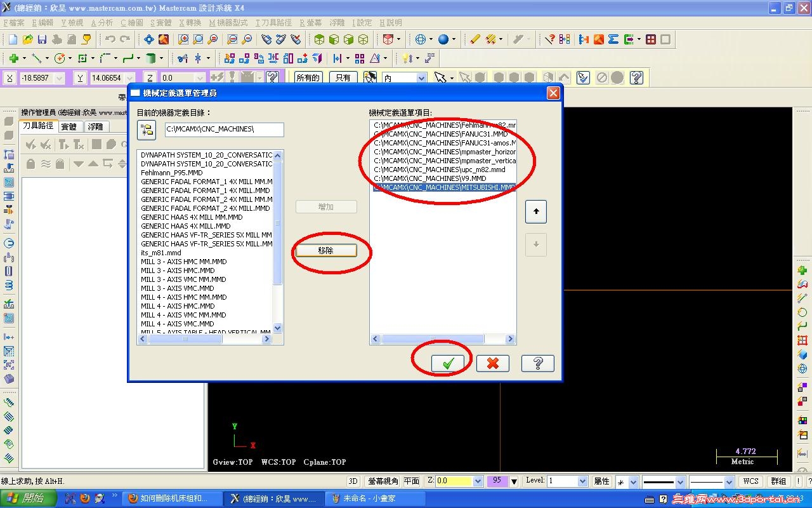
Task: Open the color dropdown arrow beside 95
Action: 514,482
